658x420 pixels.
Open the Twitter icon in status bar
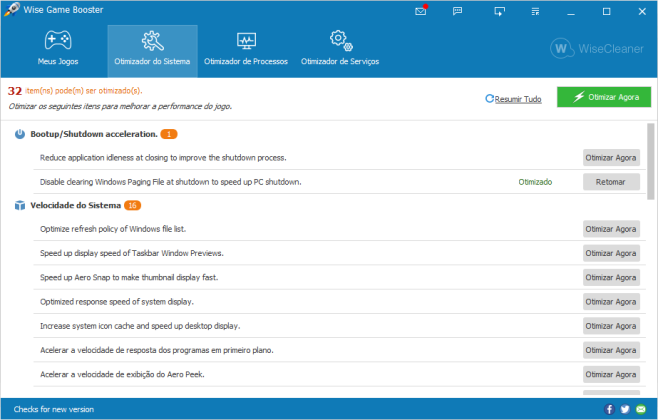625,409
